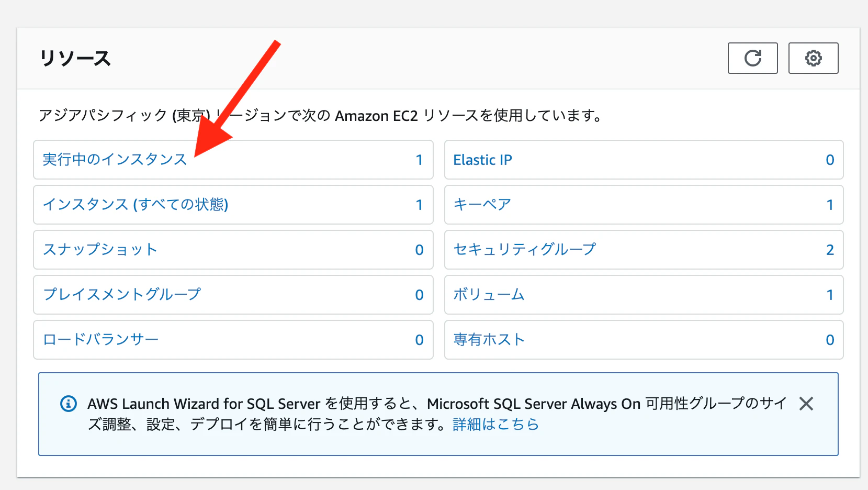Follow the 詳細はこちら link
868x490 pixels.
tap(495, 424)
